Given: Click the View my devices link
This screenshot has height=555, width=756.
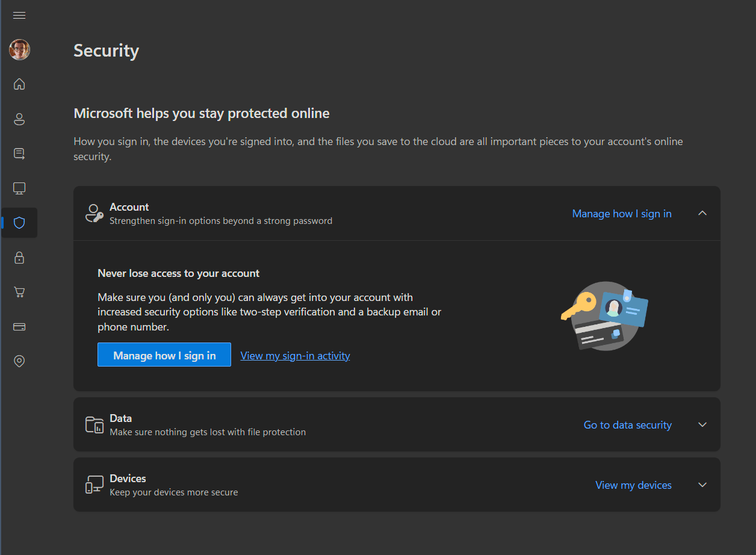Looking at the screenshot, I should [633, 485].
